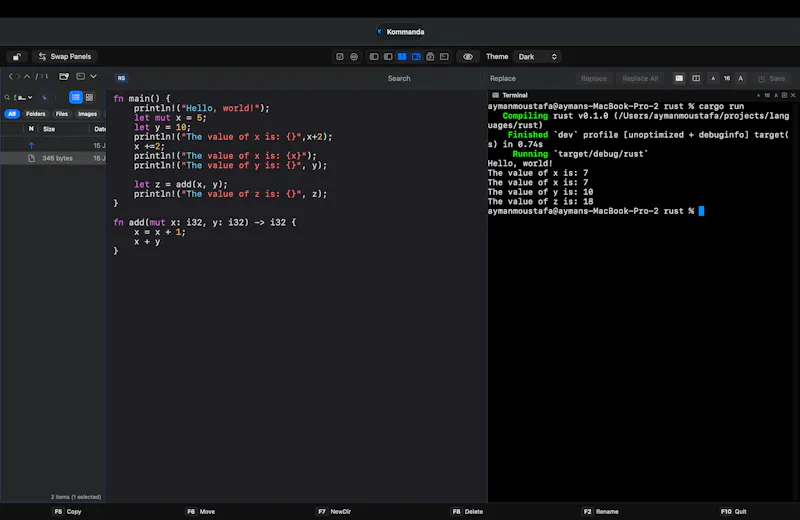Click the circular icon beside the checkbox icon
800x520 pixels.
tap(354, 57)
